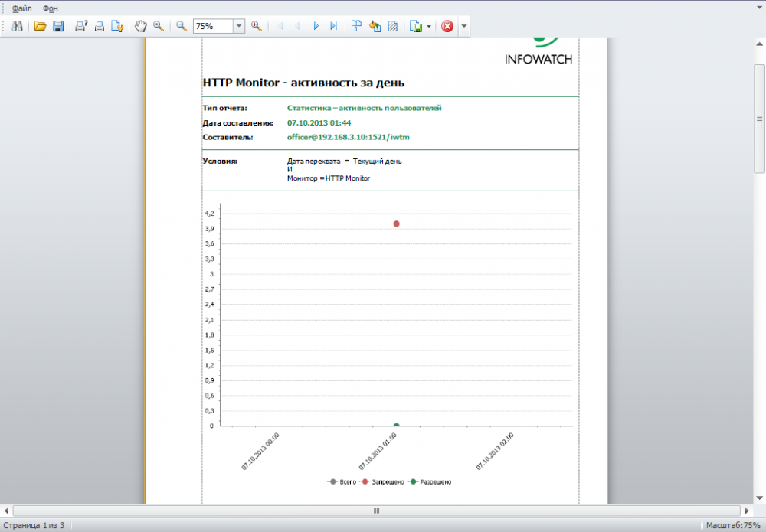Select the magnifier tool

coord(159,26)
